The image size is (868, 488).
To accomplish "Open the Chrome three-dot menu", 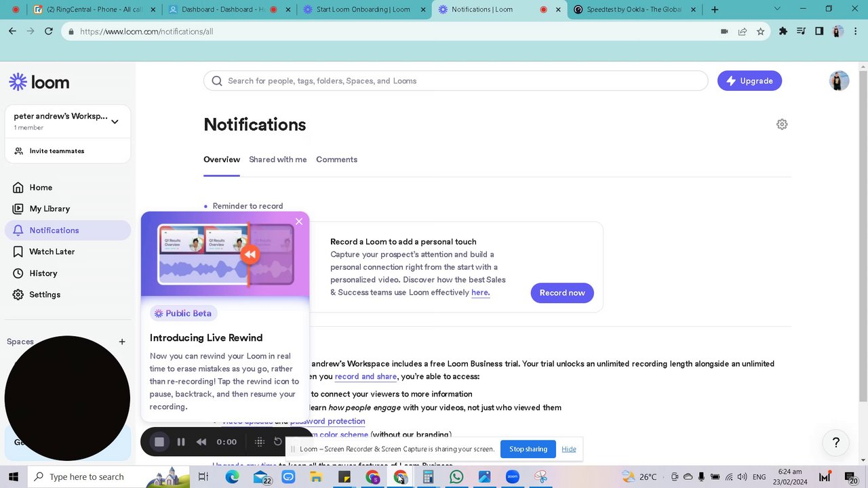I will [855, 31].
